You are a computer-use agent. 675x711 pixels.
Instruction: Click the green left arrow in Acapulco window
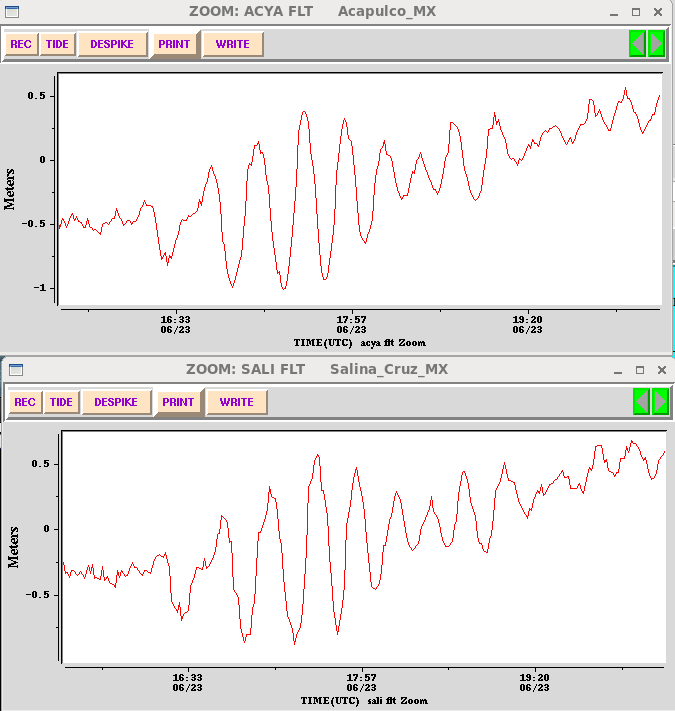click(637, 44)
